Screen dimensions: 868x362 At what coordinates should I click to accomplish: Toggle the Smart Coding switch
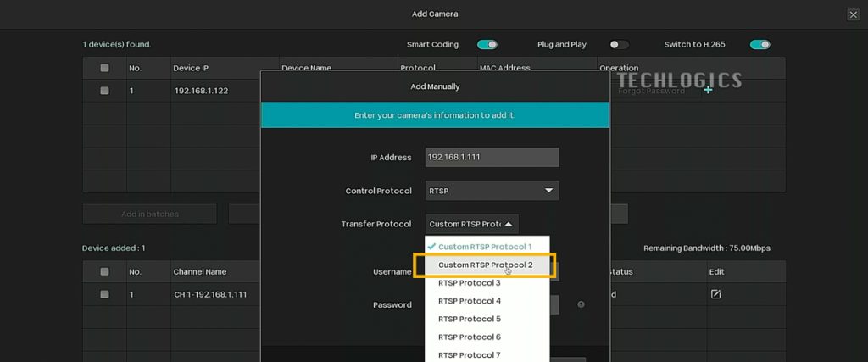pyautogui.click(x=487, y=44)
